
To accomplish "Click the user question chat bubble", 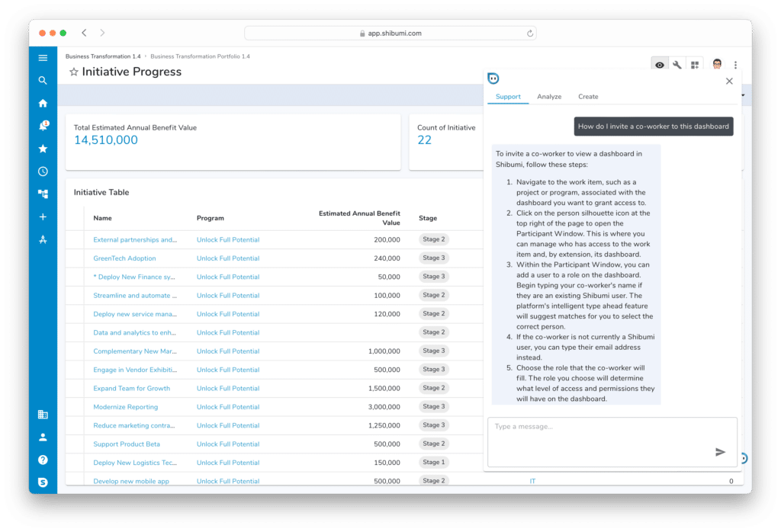I will tap(654, 127).
